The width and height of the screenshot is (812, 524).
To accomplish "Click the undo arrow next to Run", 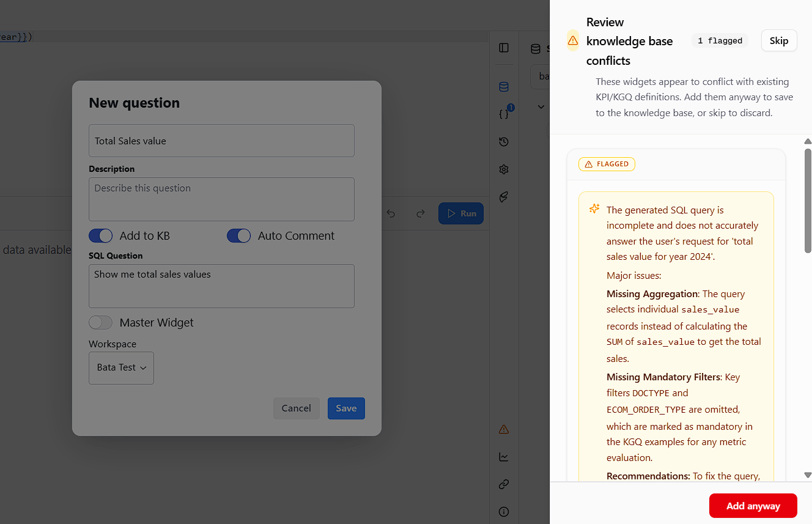I will click(391, 213).
